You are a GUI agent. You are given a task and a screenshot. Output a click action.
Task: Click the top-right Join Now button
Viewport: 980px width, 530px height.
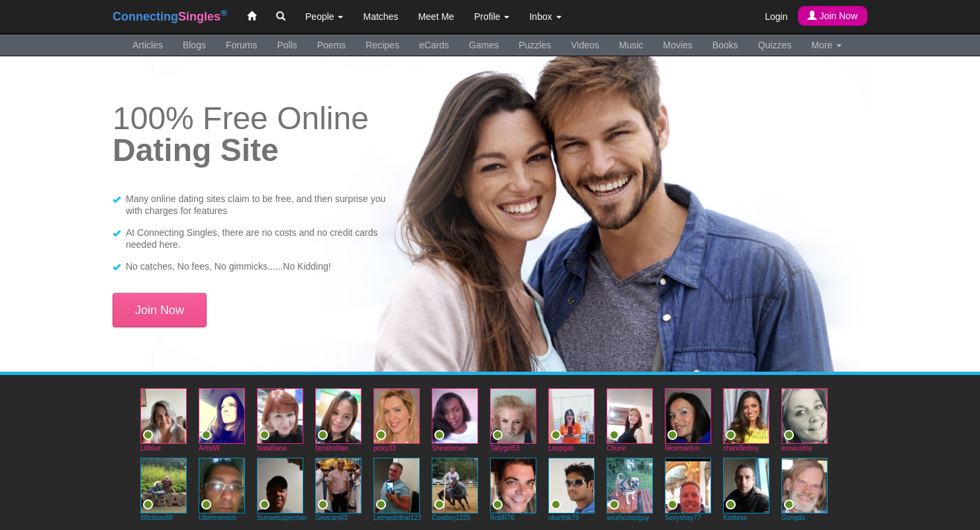pos(832,16)
